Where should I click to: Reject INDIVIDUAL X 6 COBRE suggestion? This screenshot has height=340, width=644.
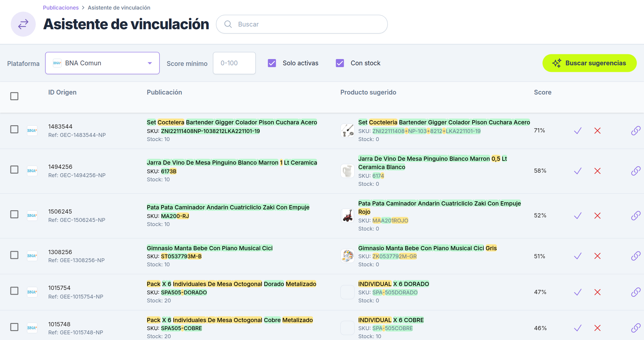point(597,328)
